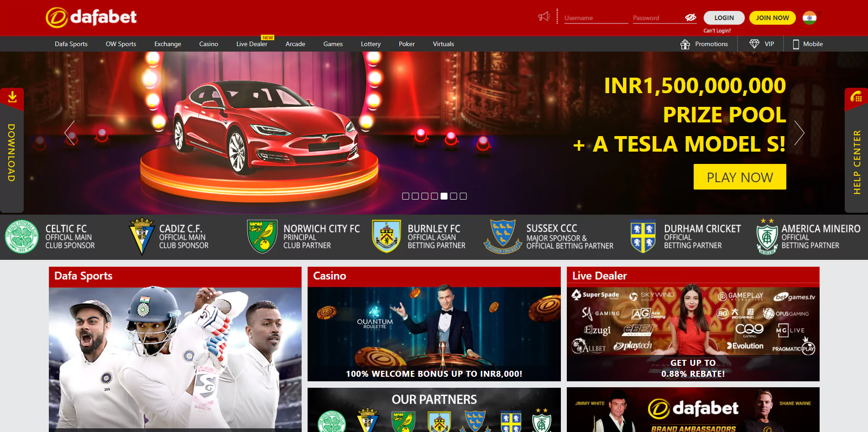Open the Our Partners banner
The image size is (868, 432).
(x=434, y=410)
